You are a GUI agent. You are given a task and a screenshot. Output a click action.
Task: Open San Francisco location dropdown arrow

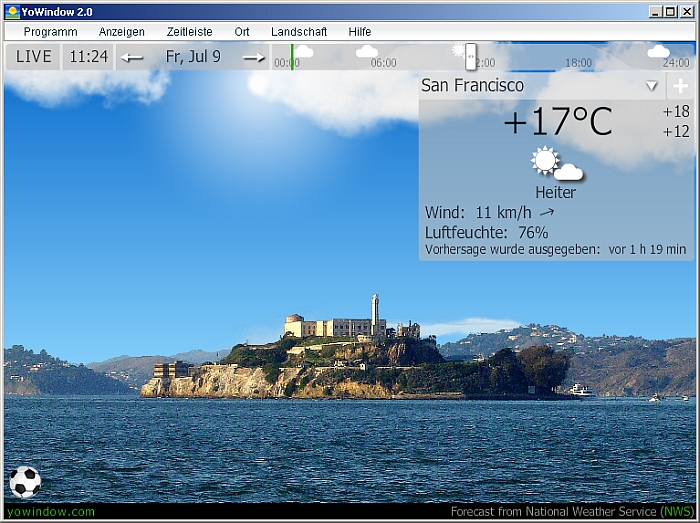(652, 85)
